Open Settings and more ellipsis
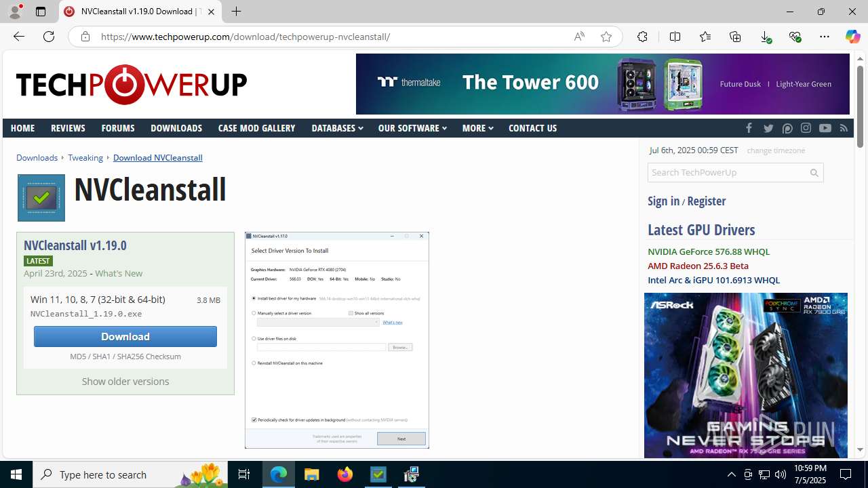Screen dimensions: 868x488 click(825, 37)
